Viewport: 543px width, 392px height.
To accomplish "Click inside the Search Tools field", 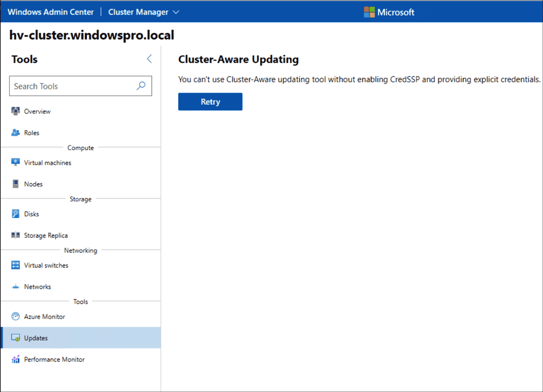I will [x=68, y=86].
